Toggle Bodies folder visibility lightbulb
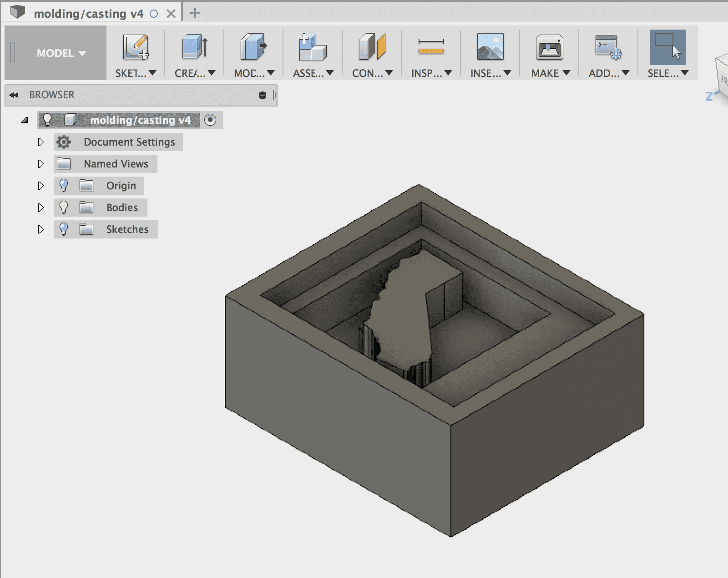This screenshot has width=728, height=578. point(64,207)
